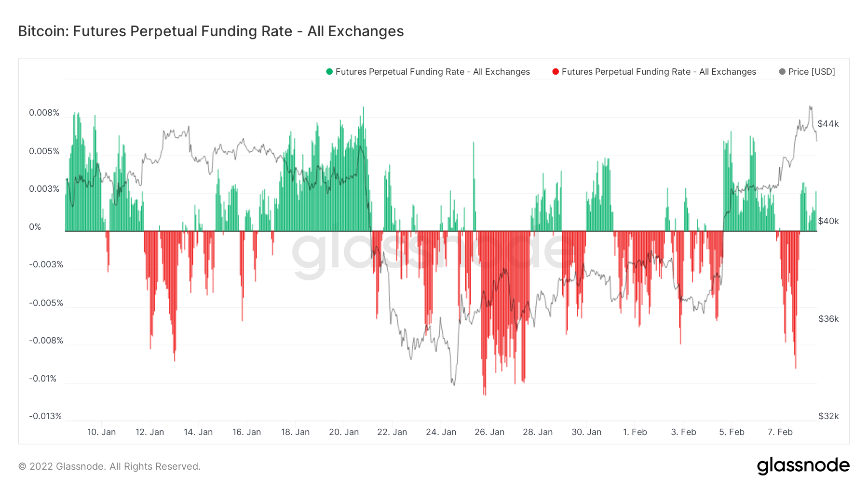Click the 0% baseline axis label
The image size is (868, 488).
coord(35,227)
